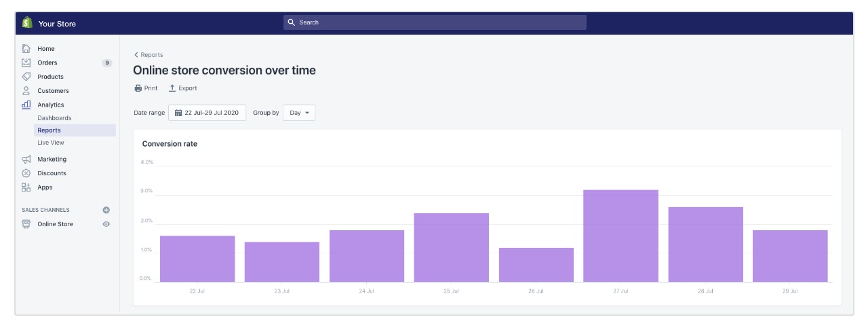This screenshot has width=868, height=326.
Task: Click the '4.0%' axis label
Action: pos(146,162)
